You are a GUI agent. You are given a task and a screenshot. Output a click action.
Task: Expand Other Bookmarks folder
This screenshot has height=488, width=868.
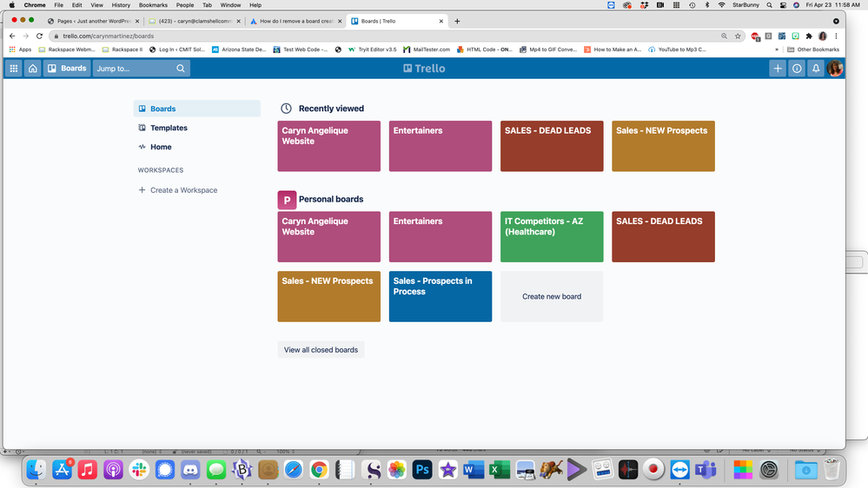pos(813,49)
